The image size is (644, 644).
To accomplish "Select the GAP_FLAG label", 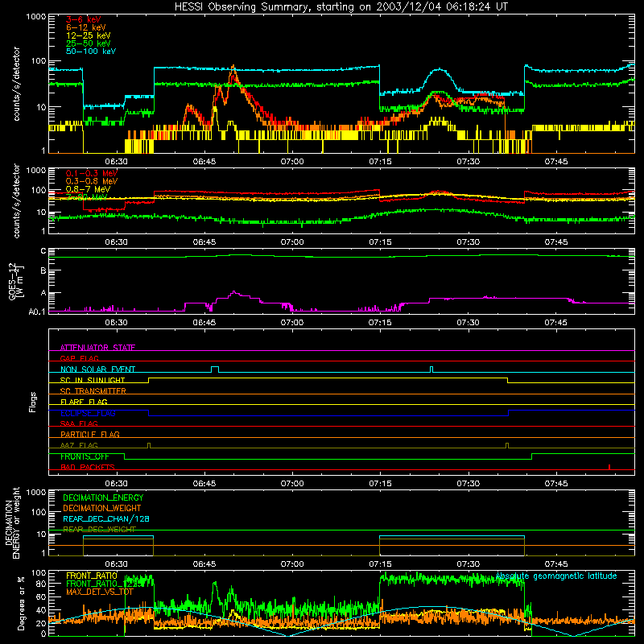I will tap(79, 358).
